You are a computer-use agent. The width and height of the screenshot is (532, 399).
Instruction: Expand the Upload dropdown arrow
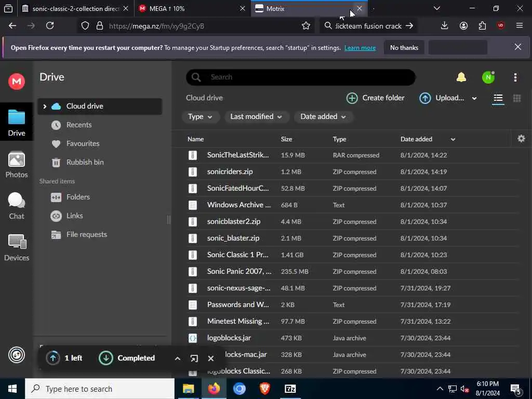474,98
